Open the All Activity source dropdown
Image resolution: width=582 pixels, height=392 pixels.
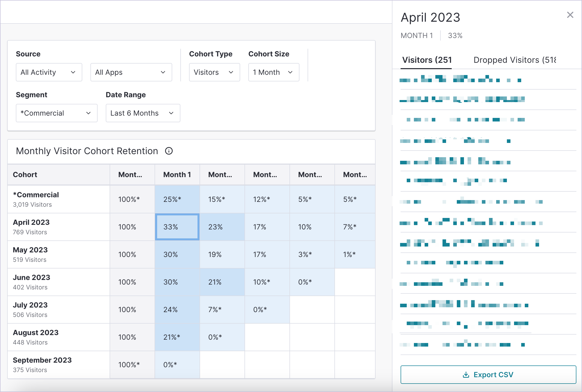tap(49, 72)
